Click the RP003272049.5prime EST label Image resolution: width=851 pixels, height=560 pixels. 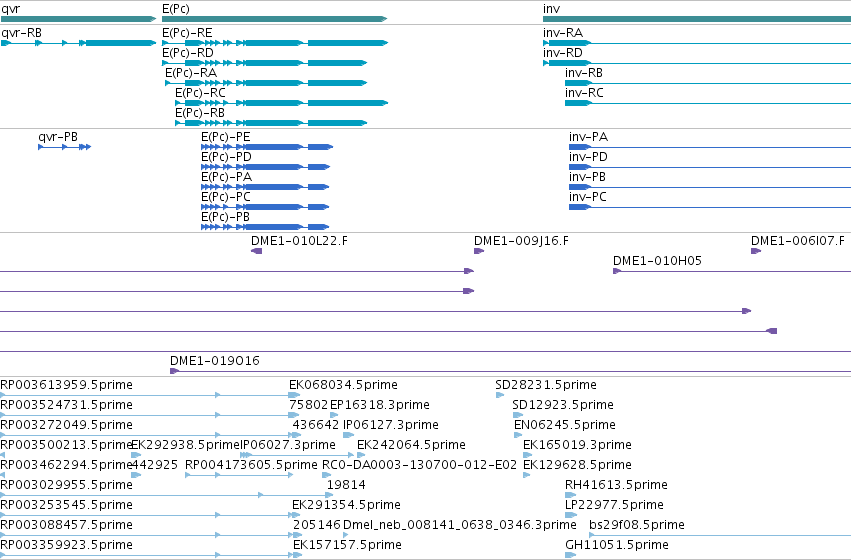(x=66, y=425)
